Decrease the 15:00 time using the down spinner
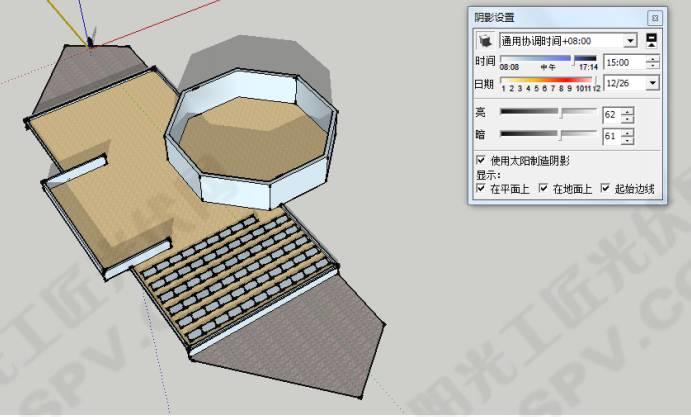 tap(653, 65)
